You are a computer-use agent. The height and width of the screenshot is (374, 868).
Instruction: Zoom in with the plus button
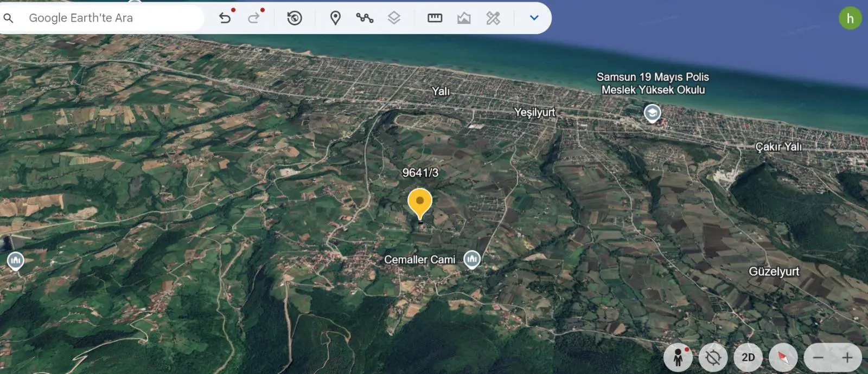click(x=847, y=357)
